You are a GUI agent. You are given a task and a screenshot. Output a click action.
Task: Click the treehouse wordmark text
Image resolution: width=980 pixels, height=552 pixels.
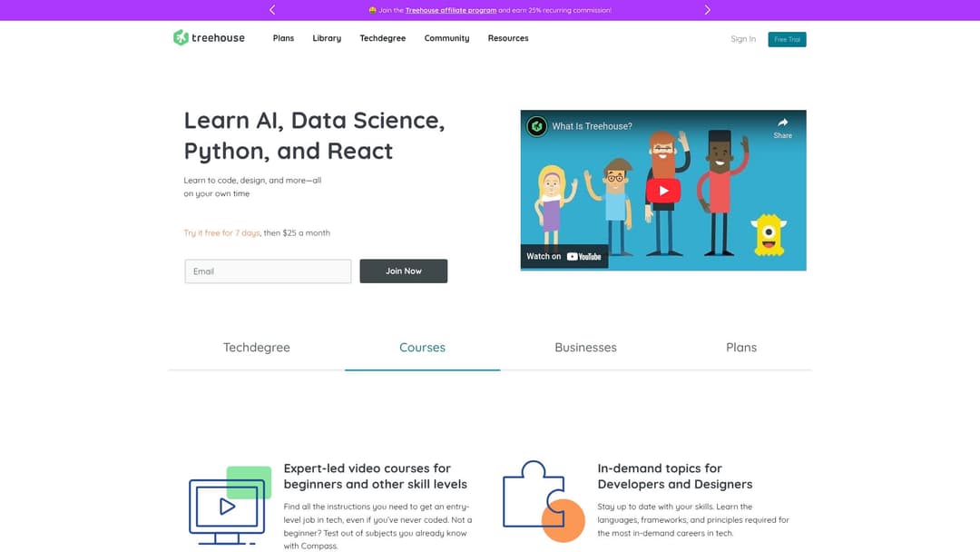(218, 38)
